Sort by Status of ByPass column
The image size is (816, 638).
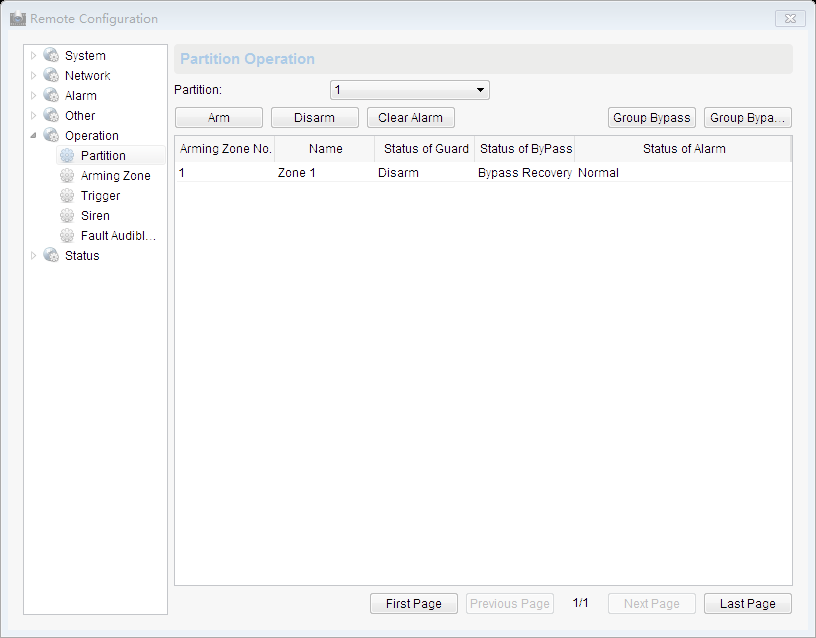525,149
